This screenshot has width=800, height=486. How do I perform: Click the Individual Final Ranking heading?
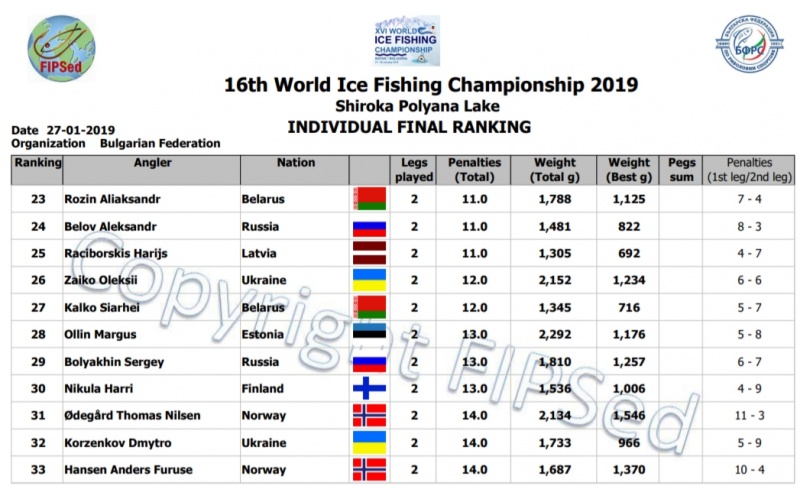click(x=409, y=127)
